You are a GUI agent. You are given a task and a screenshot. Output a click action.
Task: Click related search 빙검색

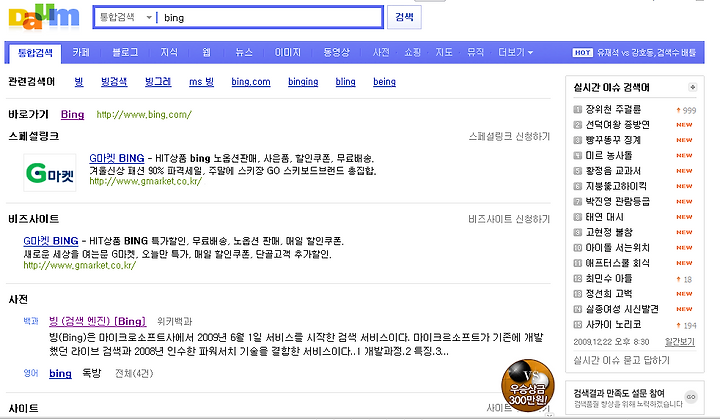[114, 82]
